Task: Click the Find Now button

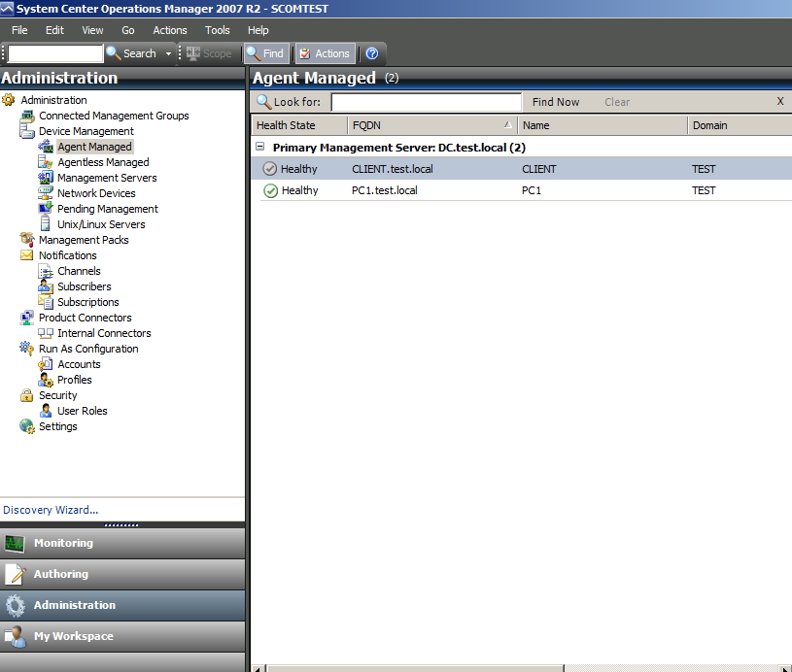Action: [556, 102]
